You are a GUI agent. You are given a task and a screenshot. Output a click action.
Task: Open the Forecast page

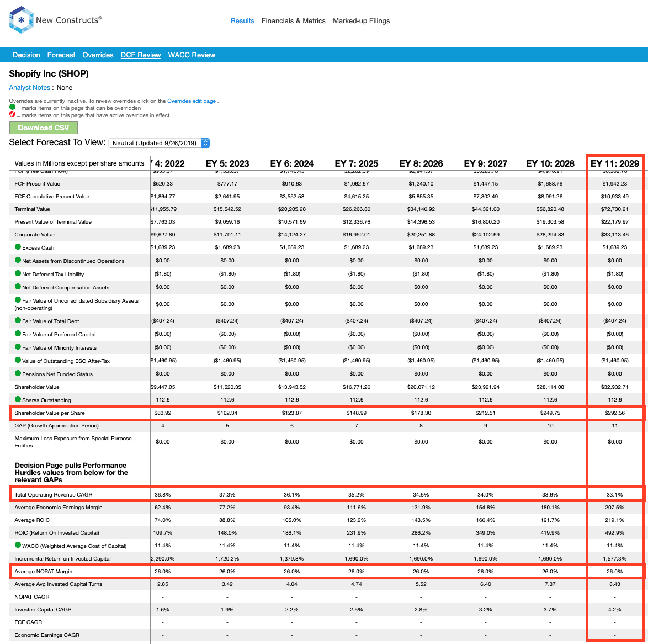(61, 55)
